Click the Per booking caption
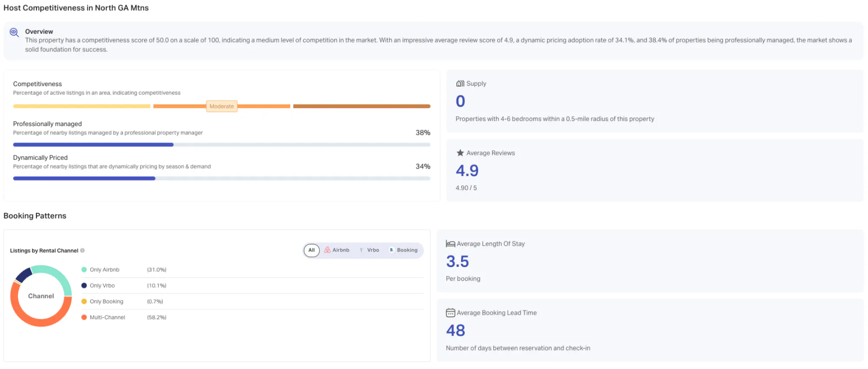The width and height of the screenshot is (868, 369). pyautogui.click(x=463, y=279)
